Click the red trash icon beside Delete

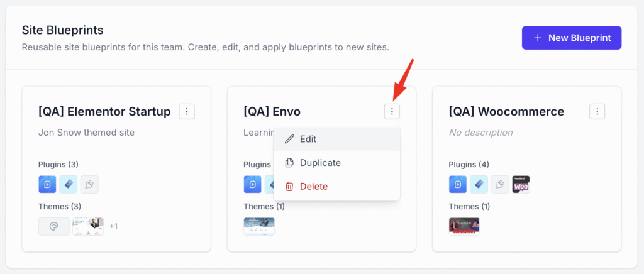[x=289, y=187]
